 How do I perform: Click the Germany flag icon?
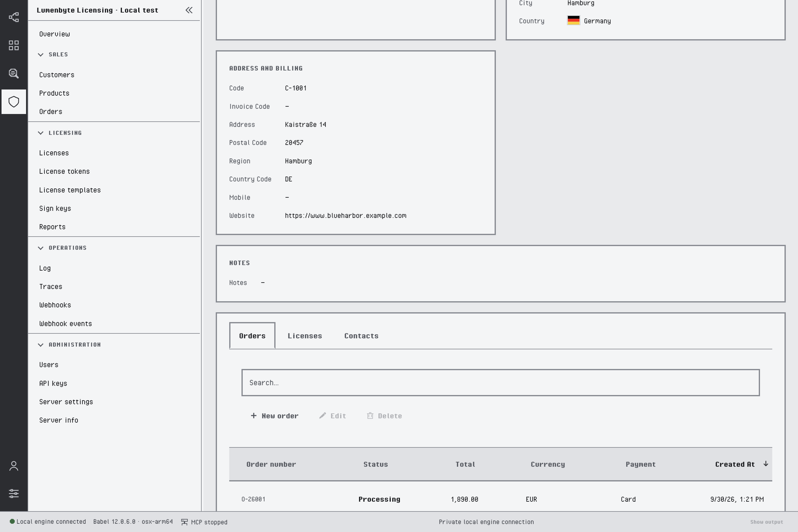click(x=573, y=21)
